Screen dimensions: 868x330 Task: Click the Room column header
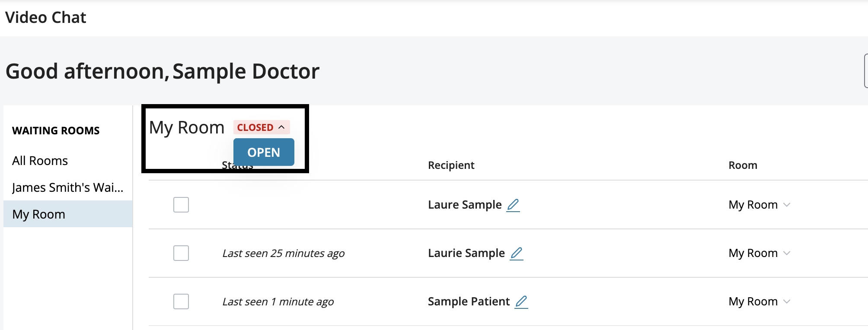coord(743,165)
